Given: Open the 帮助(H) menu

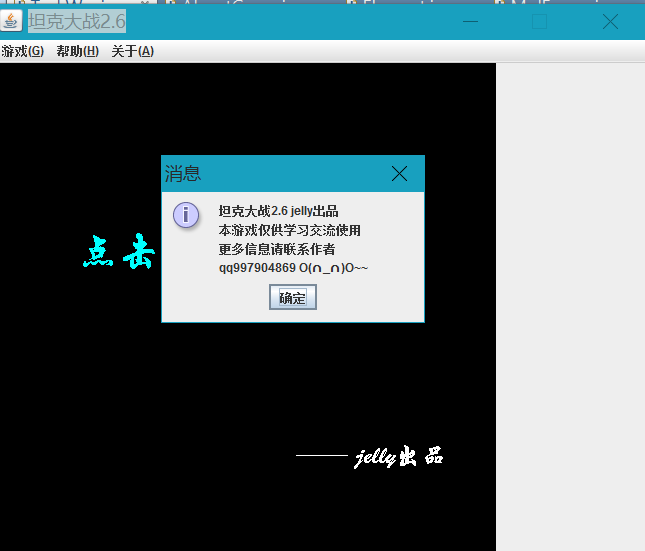Looking at the screenshot, I should [x=77, y=51].
